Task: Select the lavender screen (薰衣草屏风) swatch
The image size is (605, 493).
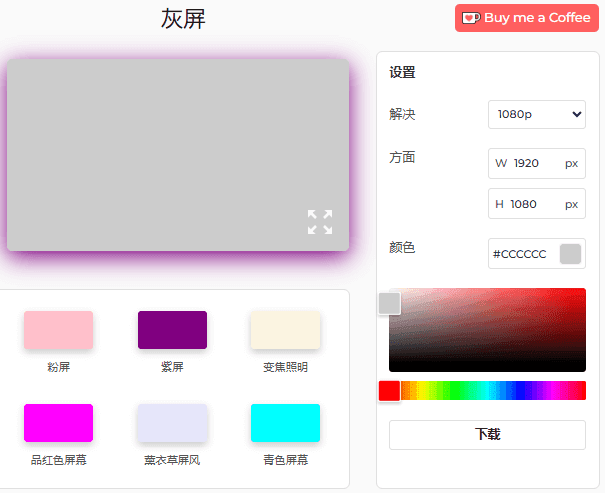Action: click(172, 423)
